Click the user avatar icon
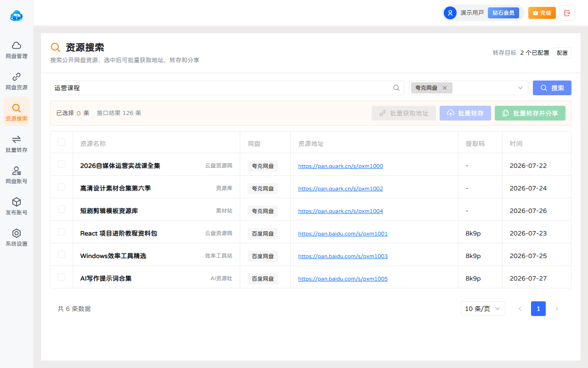 (451, 13)
